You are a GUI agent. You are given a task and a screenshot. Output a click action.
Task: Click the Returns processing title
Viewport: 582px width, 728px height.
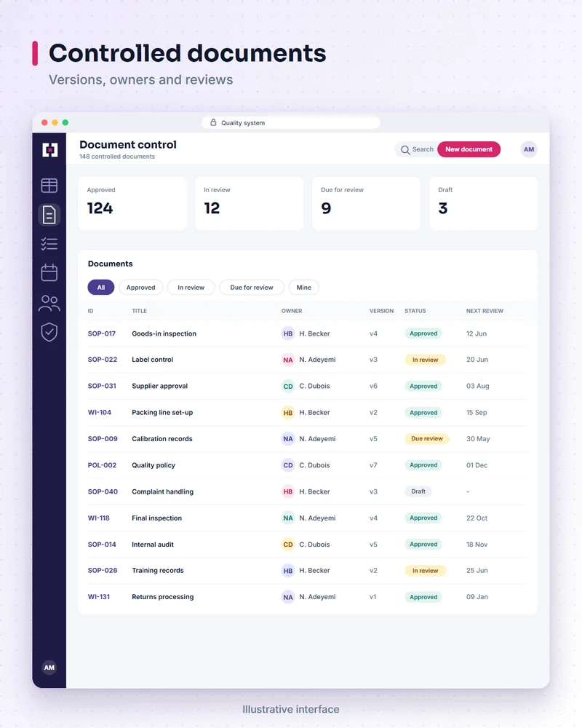(x=162, y=597)
